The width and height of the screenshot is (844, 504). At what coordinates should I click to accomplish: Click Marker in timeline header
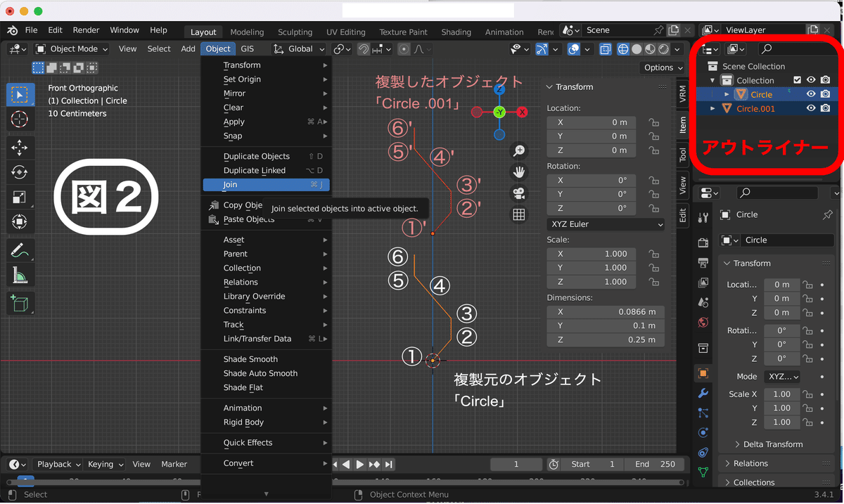point(174,464)
